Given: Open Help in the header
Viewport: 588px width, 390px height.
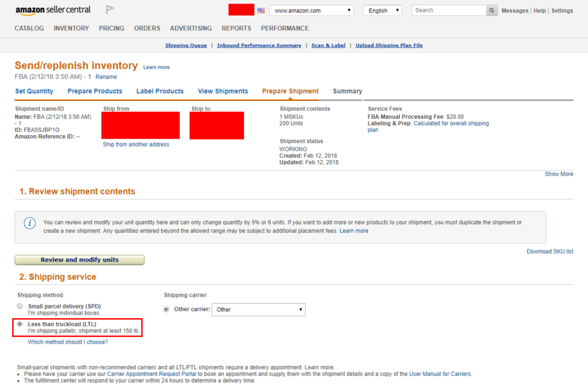Looking at the screenshot, I should point(540,11).
